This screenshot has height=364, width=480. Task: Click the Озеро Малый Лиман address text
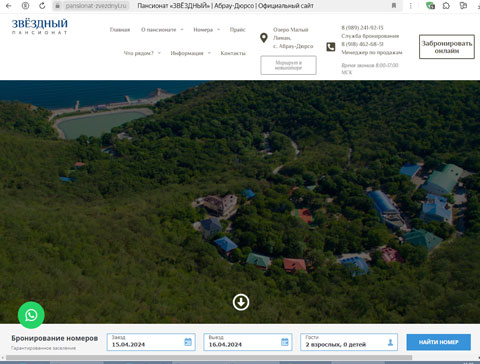pos(293,38)
